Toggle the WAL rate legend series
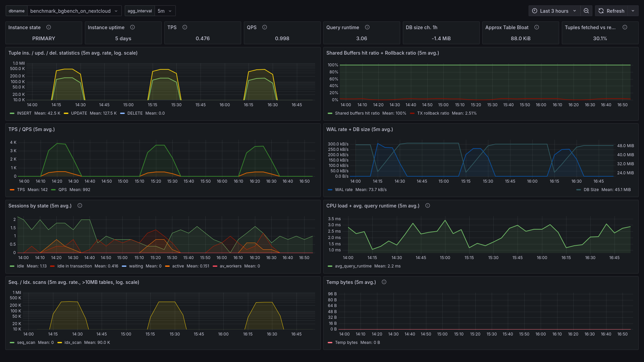The height and width of the screenshot is (362, 644). pos(343,190)
